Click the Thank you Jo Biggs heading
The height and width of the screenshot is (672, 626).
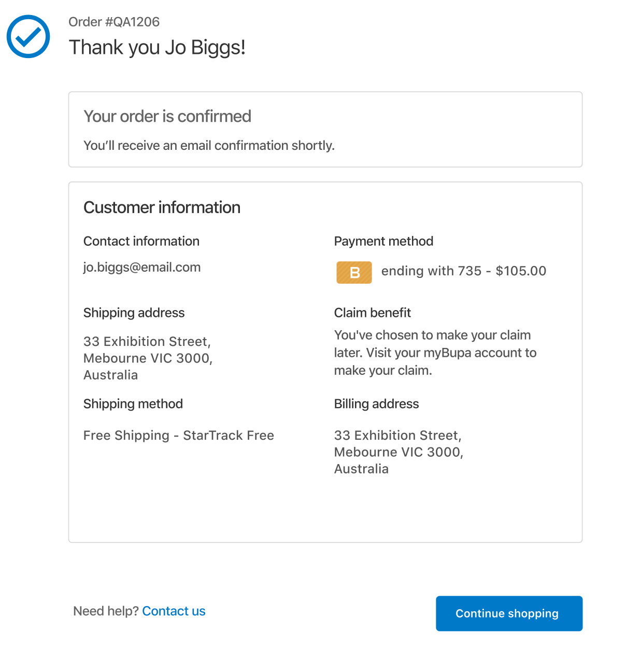[x=157, y=47]
